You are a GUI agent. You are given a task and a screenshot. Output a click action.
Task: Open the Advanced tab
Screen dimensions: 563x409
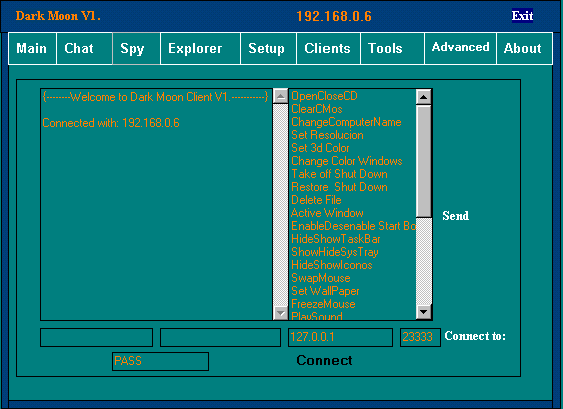460,48
